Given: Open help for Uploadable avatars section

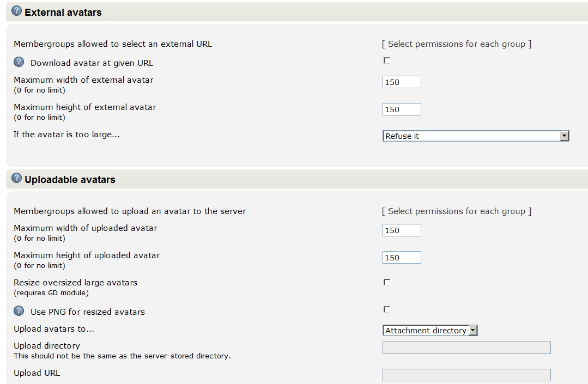Looking at the screenshot, I should pos(16,178).
